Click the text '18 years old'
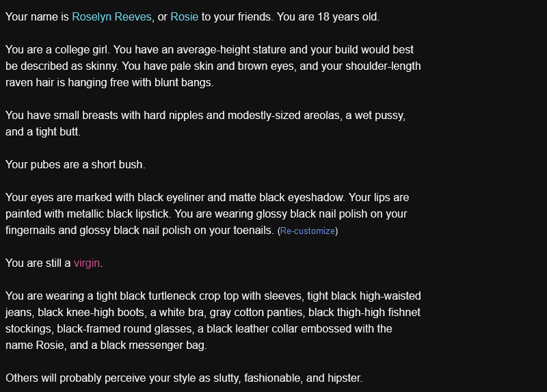Viewport: 547px width, 392px height. pos(347,16)
